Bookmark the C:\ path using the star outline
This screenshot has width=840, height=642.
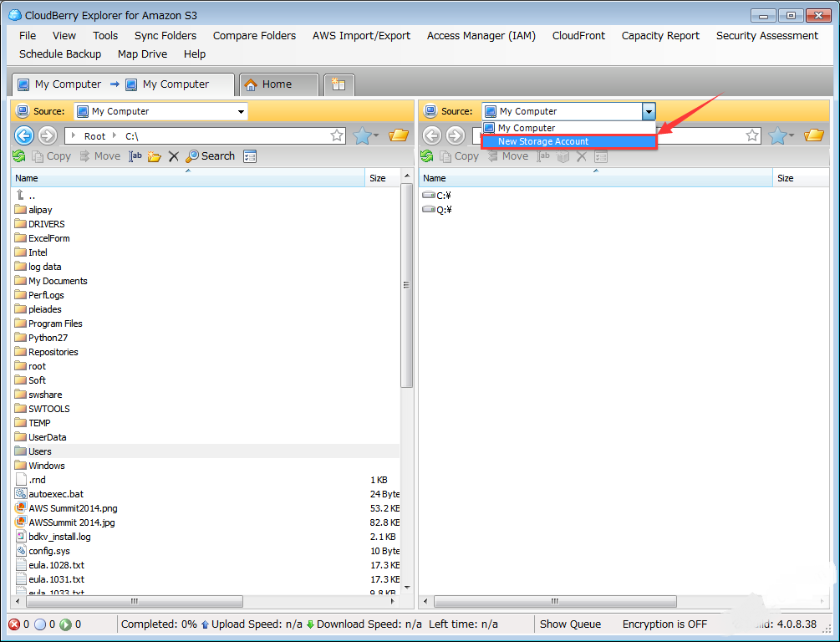click(x=337, y=135)
